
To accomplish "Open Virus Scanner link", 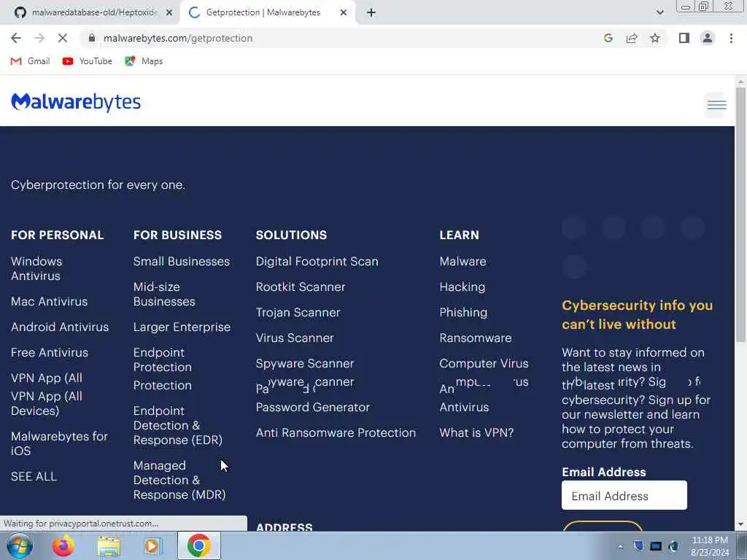I will coord(295,338).
